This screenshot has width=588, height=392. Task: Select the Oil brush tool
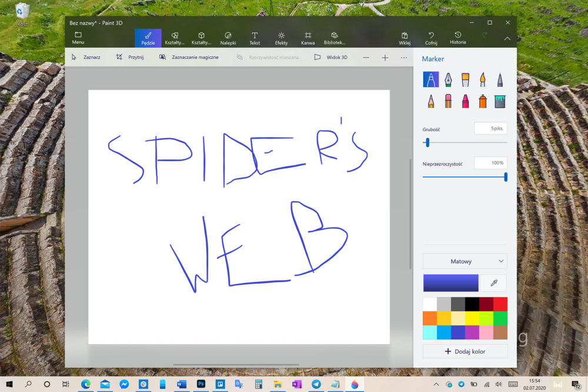465,79
